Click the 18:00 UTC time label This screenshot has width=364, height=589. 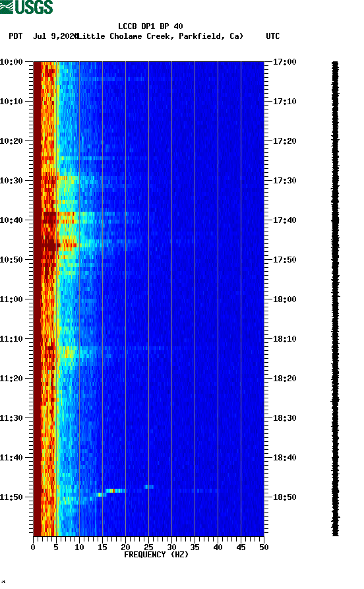tap(284, 299)
